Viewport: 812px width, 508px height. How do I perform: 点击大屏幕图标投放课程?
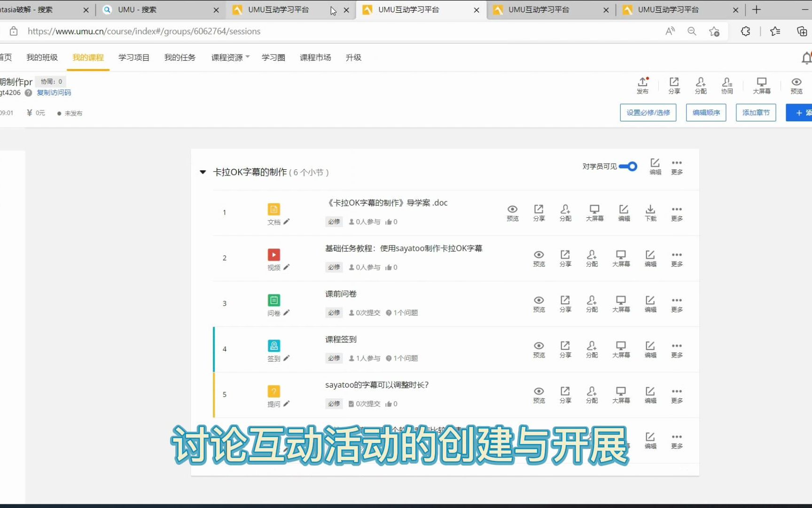click(x=762, y=85)
